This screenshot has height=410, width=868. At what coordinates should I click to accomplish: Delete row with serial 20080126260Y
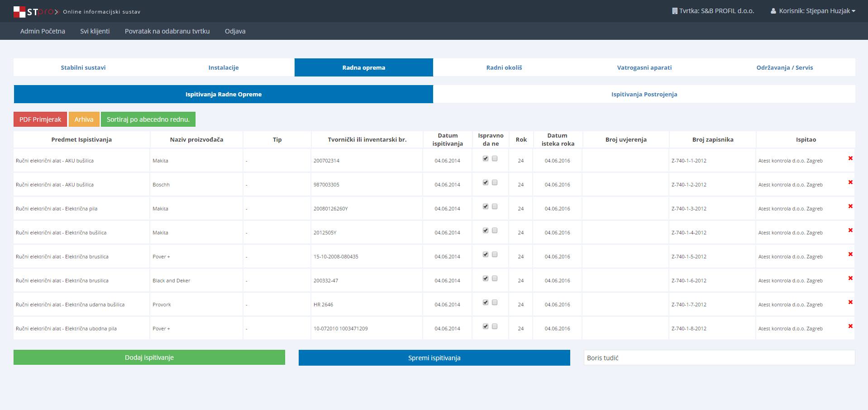[850, 206]
